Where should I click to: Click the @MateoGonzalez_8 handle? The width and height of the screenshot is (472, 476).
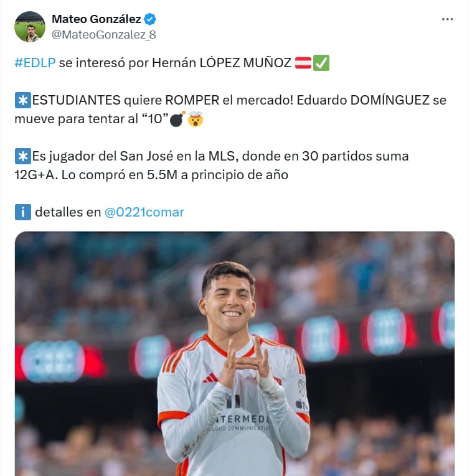point(104,35)
